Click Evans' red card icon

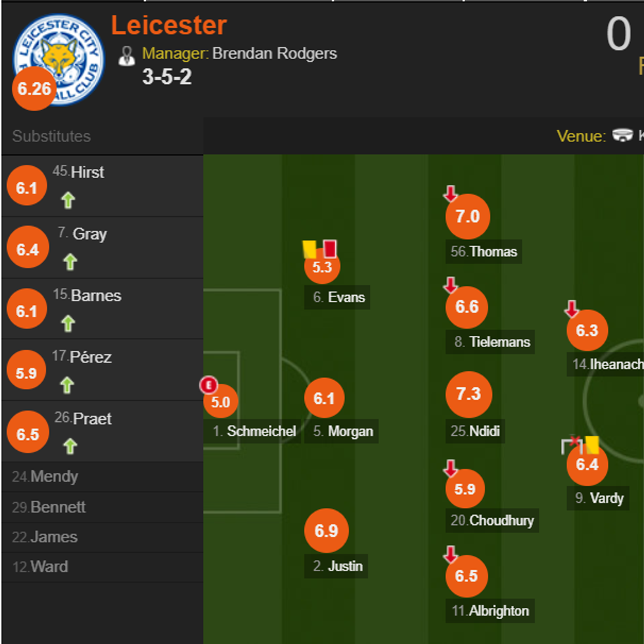click(330, 249)
